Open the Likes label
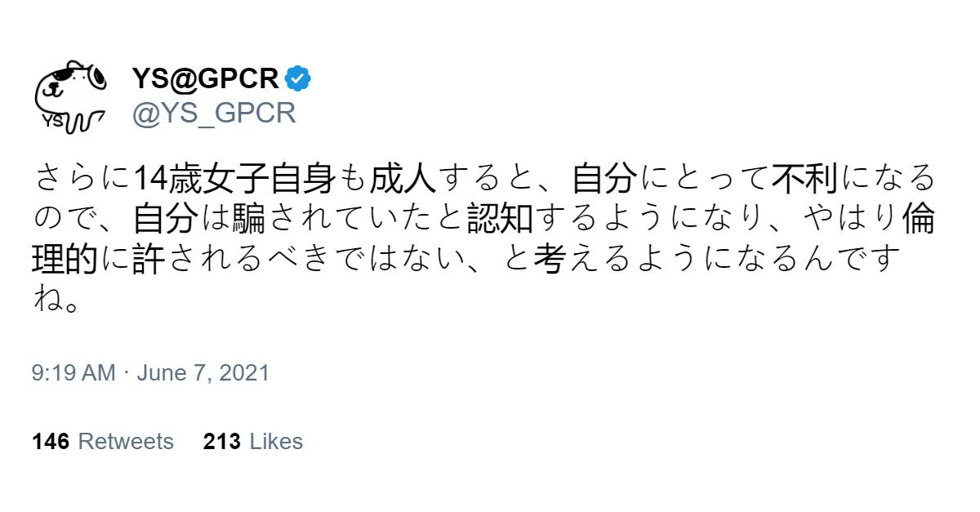The width and height of the screenshot is (980, 512). click(276, 442)
